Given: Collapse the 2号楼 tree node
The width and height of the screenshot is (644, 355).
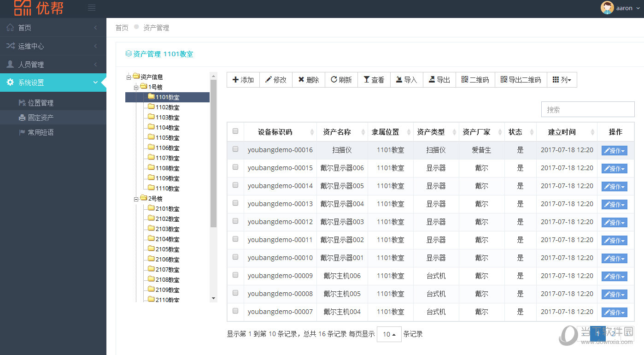Looking at the screenshot, I should tap(136, 199).
